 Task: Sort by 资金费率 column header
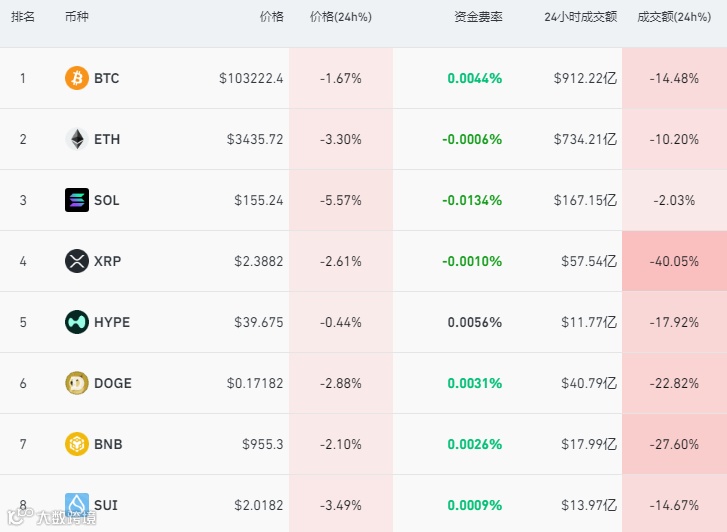[478, 17]
